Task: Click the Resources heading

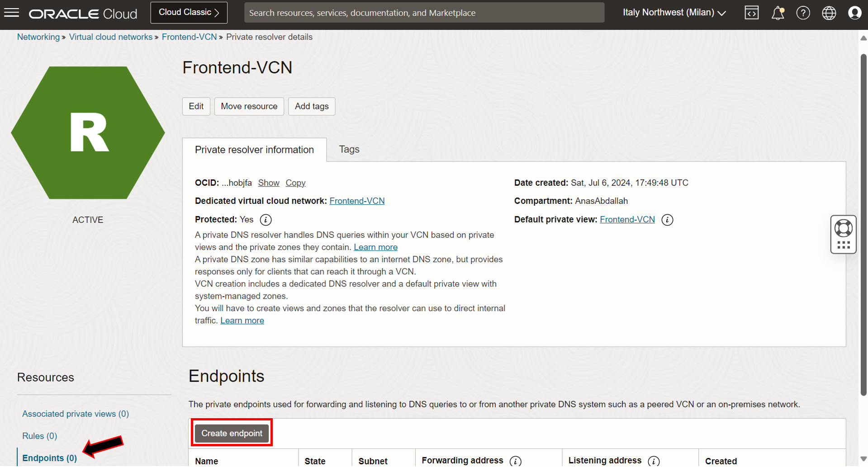Action: pos(46,377)
